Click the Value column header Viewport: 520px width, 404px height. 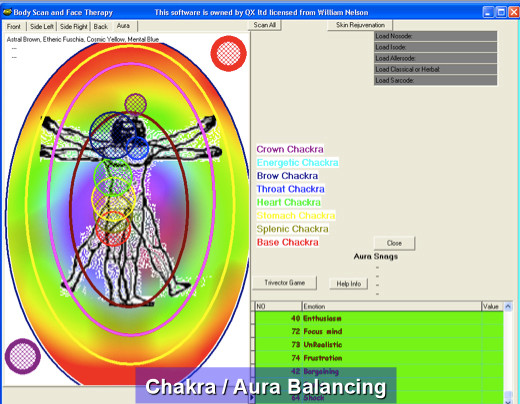coord(492,306)
